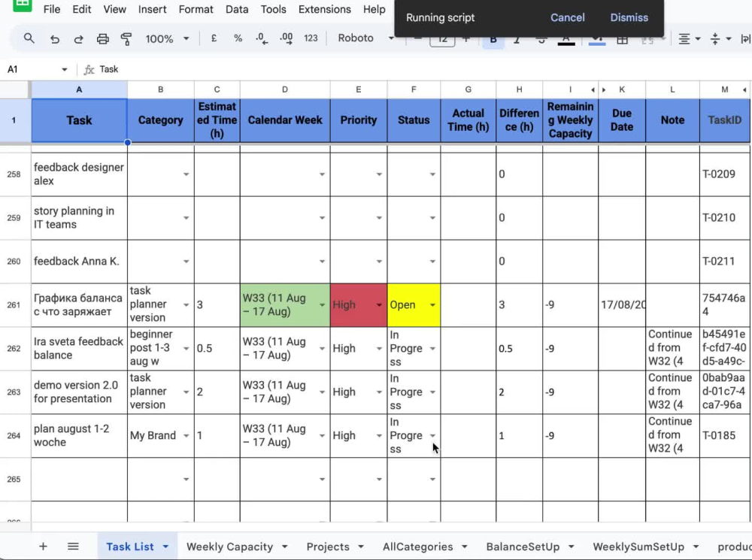Image resolution: width=752 pixels, height=560 pixels.
Task: Select cell 'demo version 2.0 for presentation'
Action: click(x=79, y=392)
